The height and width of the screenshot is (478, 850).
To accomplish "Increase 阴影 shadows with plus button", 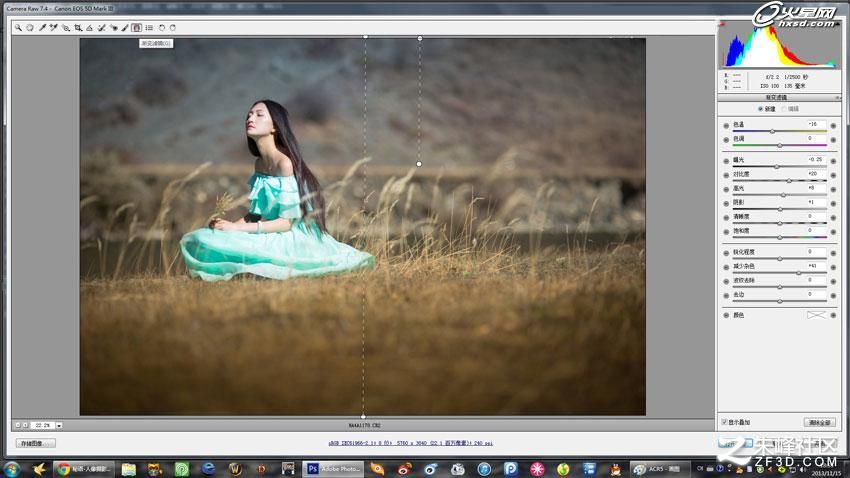I will click(833, 203).
